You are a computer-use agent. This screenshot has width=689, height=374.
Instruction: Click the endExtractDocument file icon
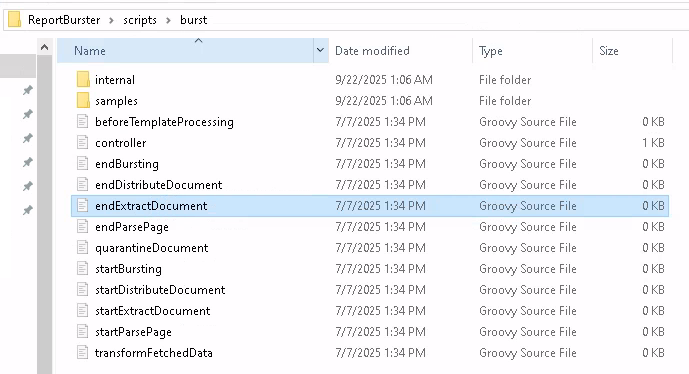click(83, 206)
